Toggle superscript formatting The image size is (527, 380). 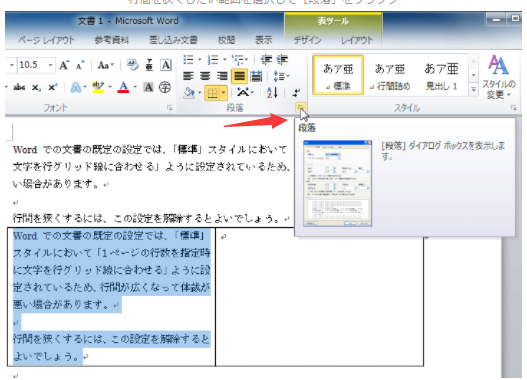pyautogui.click(x=52, y=88)
